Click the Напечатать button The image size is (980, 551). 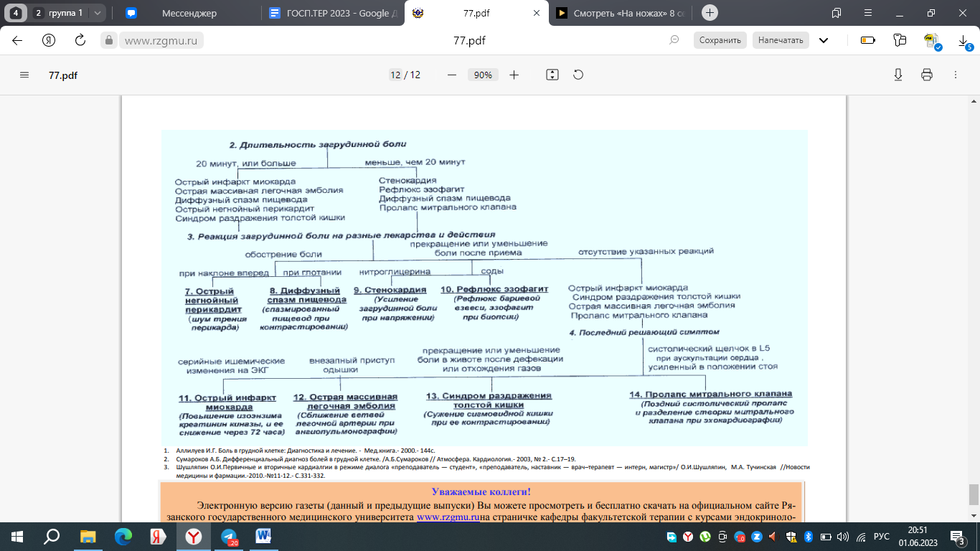tap(781, 40)
